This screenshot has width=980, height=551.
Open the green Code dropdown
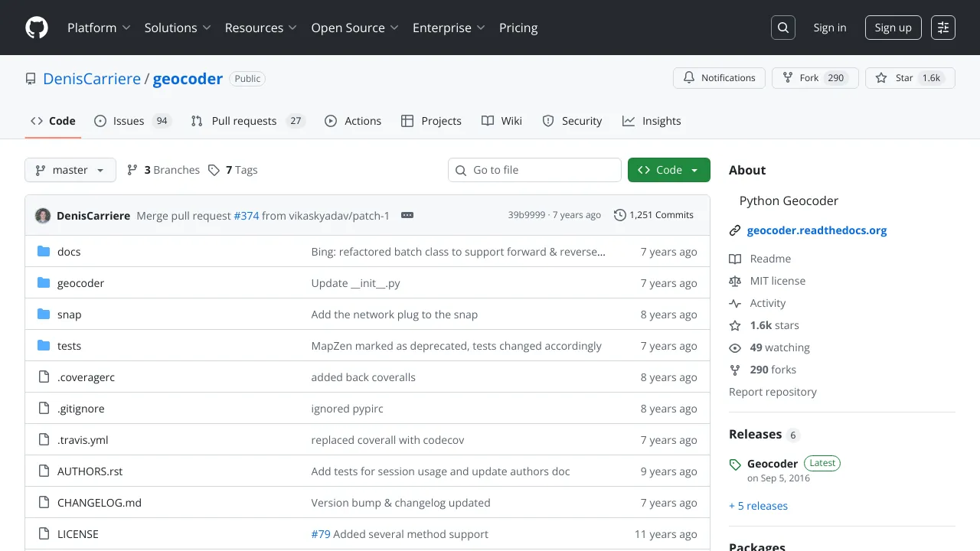(669, 170)
